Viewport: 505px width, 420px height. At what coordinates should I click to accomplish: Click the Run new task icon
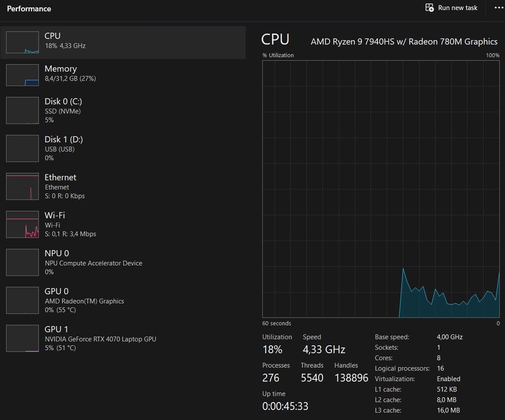(429, 8)
